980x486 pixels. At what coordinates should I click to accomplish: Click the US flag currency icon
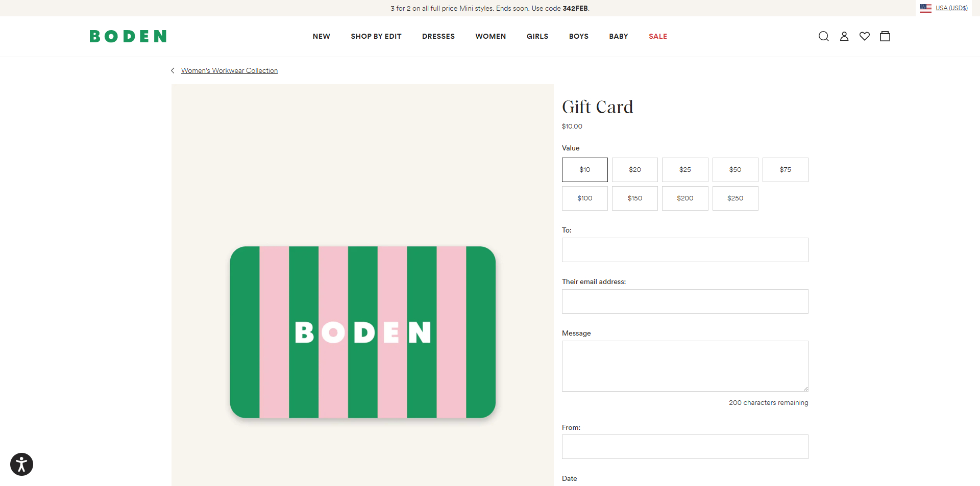[925, 8]
